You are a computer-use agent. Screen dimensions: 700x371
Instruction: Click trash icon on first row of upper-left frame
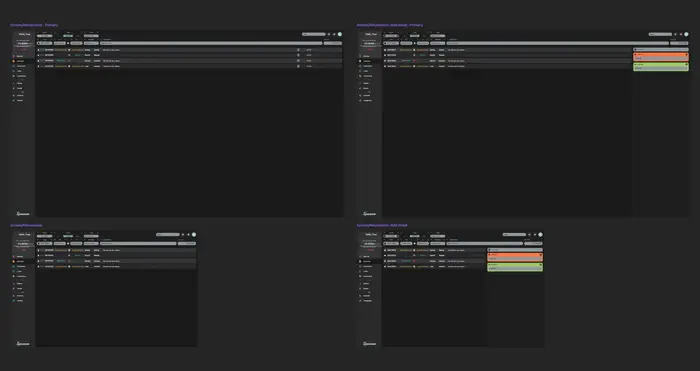coord(298,50)
